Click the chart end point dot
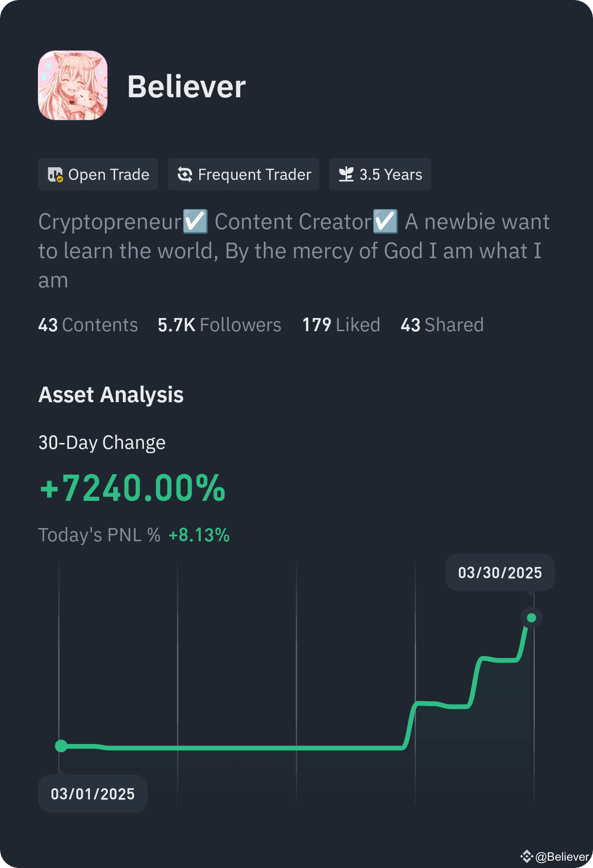 coord(531,618)
